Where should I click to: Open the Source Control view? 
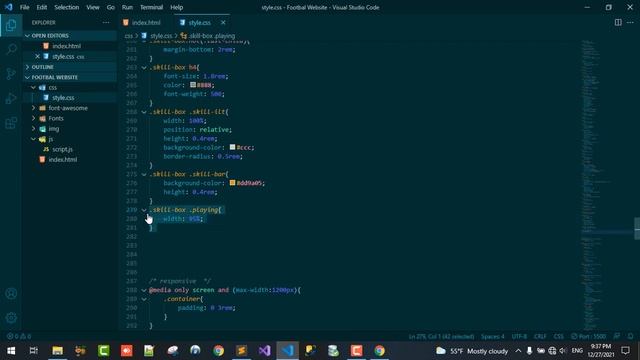pos(11,74)
